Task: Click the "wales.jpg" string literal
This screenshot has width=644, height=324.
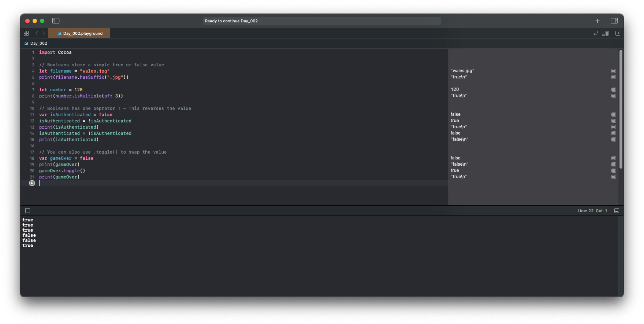Action: pyautogui.click(x=94, y=71)
